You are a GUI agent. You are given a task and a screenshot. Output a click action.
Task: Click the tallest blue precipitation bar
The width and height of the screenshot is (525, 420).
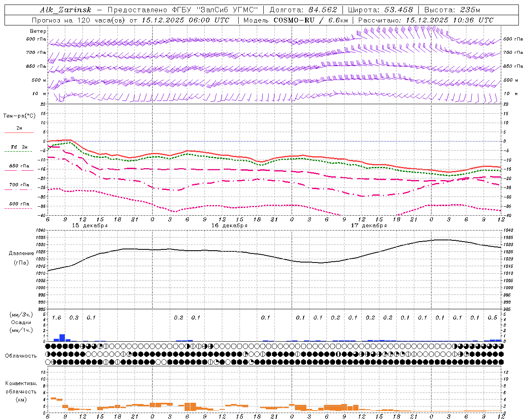click(x=62, y=338)
